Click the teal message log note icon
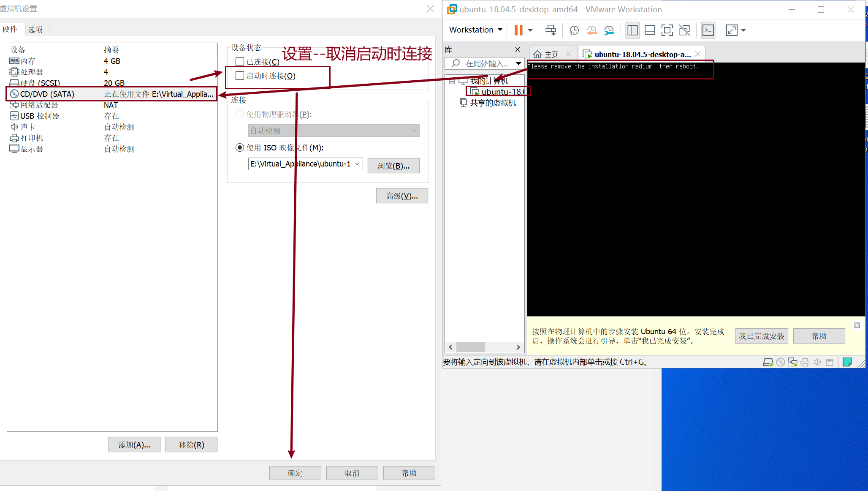This screenshot has width=868, height=491. 847,362
